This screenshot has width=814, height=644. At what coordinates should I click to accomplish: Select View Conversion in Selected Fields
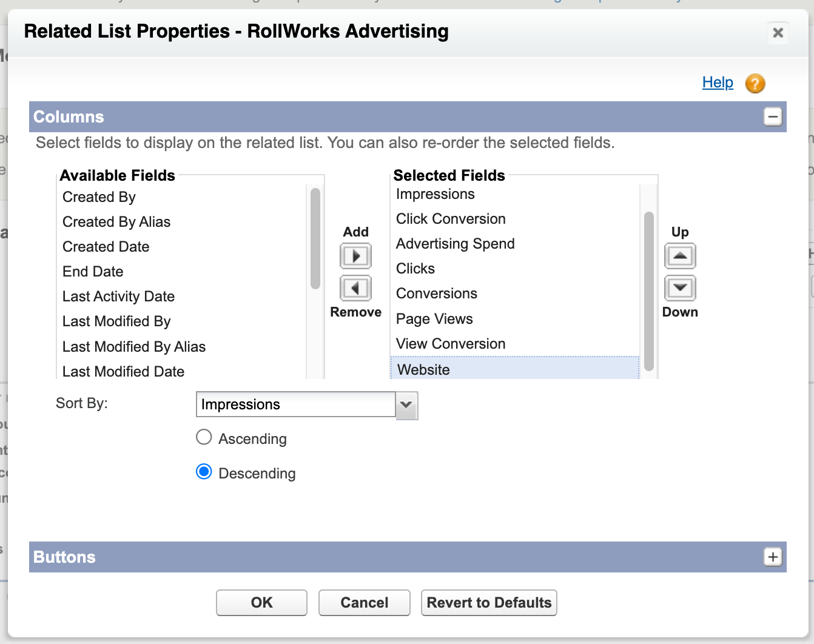516,344
